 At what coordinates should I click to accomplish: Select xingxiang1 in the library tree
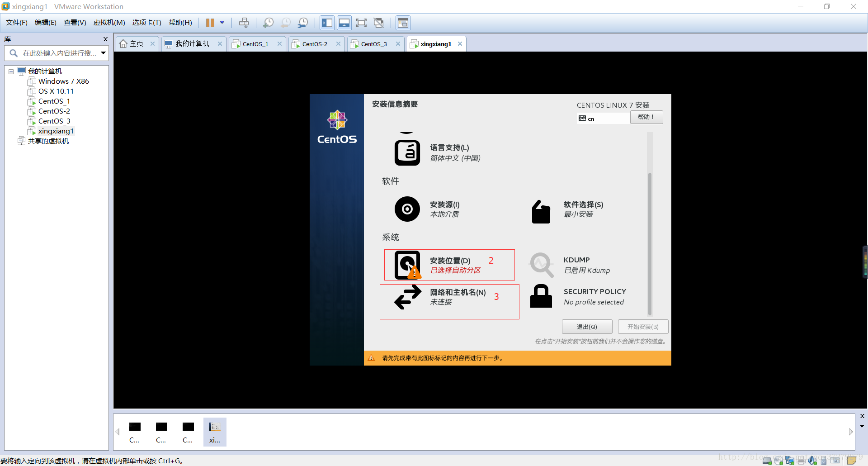[x=56, y=131]
